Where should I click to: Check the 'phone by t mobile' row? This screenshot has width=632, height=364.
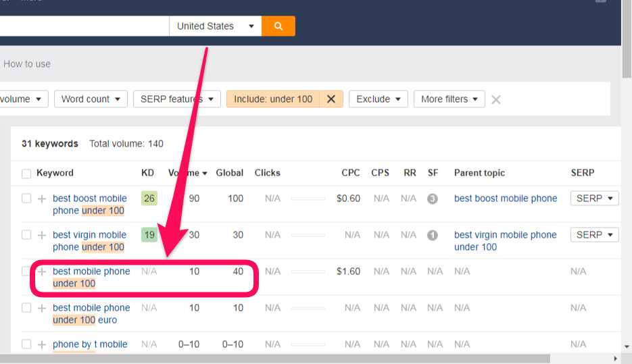(x=26, y=344)
